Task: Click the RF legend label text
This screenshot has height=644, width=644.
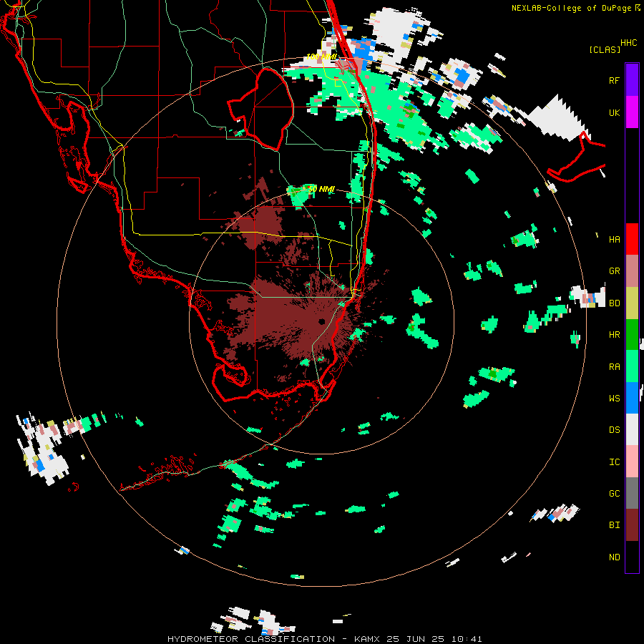Action: pyautogui.click(x=614, y=81)
